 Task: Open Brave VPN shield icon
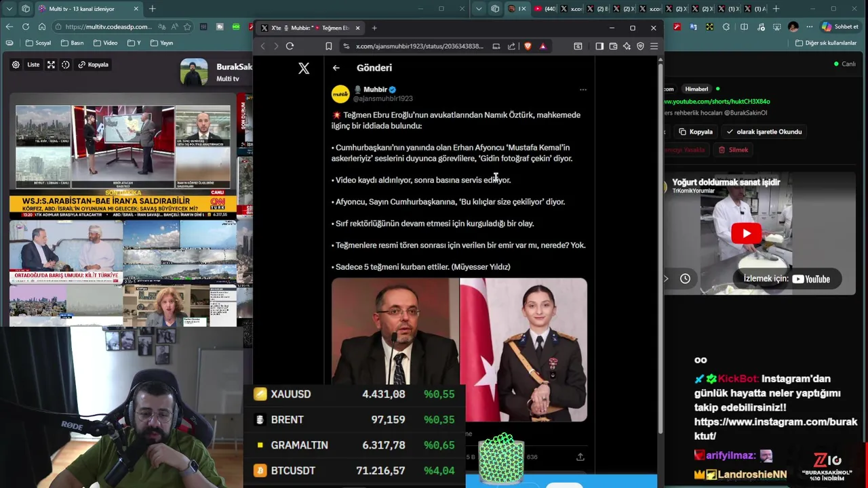[640, 46]
